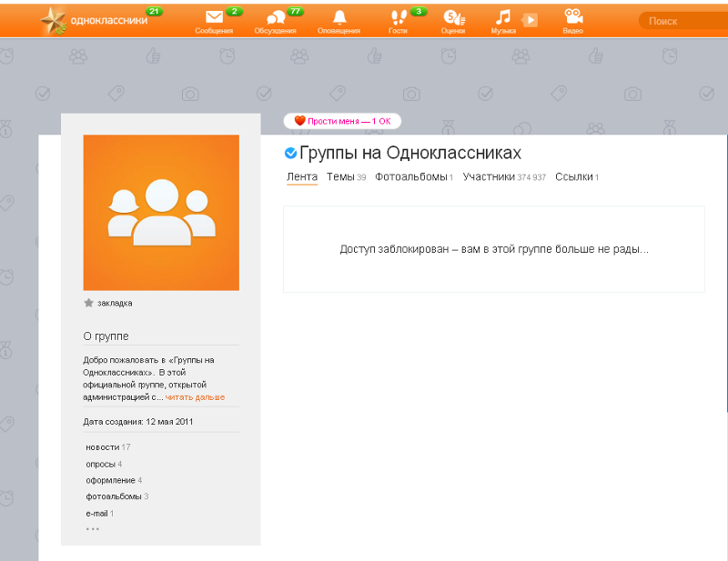Open Оценки rating icon
This screenshot has width=728, height=561.
tap(453, 17)
